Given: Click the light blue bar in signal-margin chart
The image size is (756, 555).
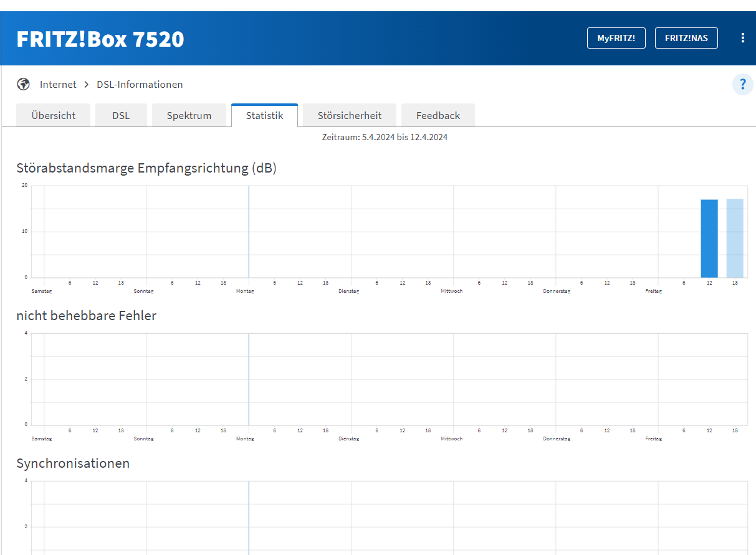Looking at the screenshot, I should [735, 238].
